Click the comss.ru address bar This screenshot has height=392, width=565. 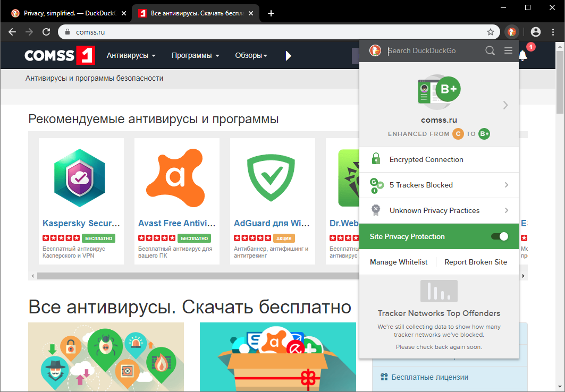tap(279, 32)
